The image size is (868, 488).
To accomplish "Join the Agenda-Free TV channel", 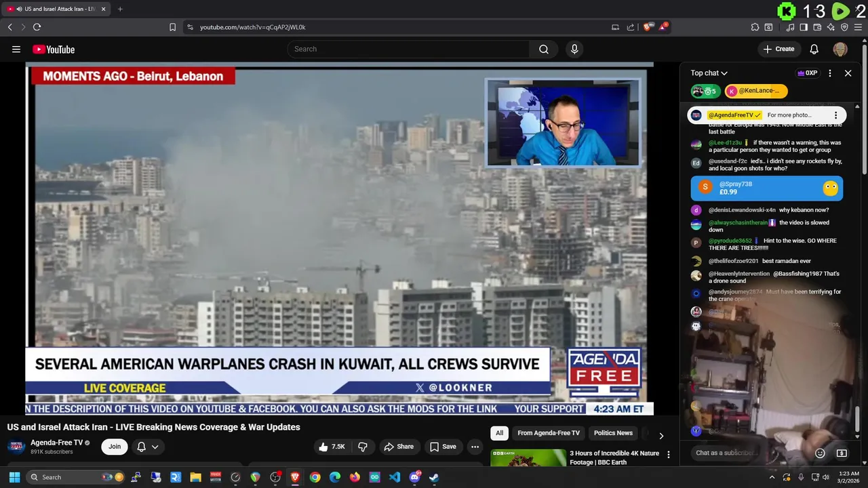I will coord(115,447).
